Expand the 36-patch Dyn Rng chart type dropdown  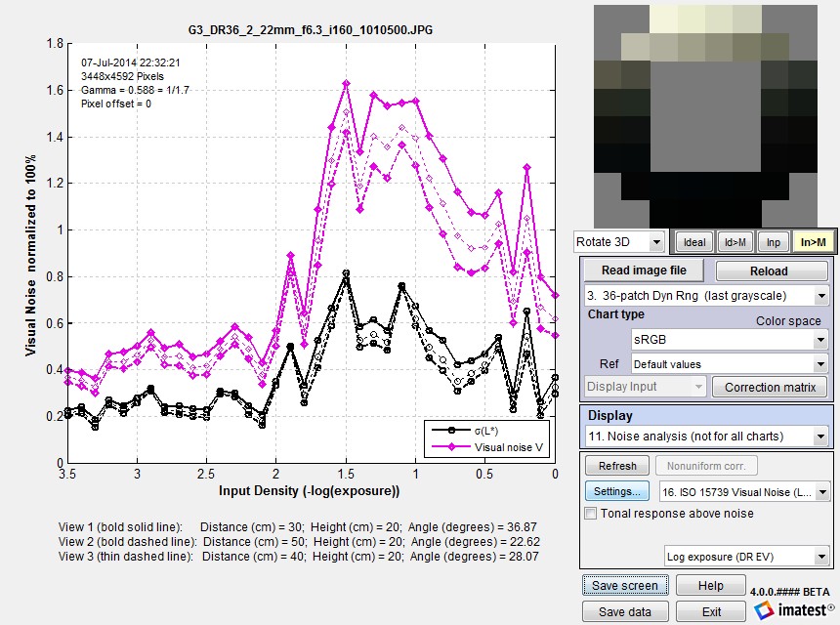point(706,296)
